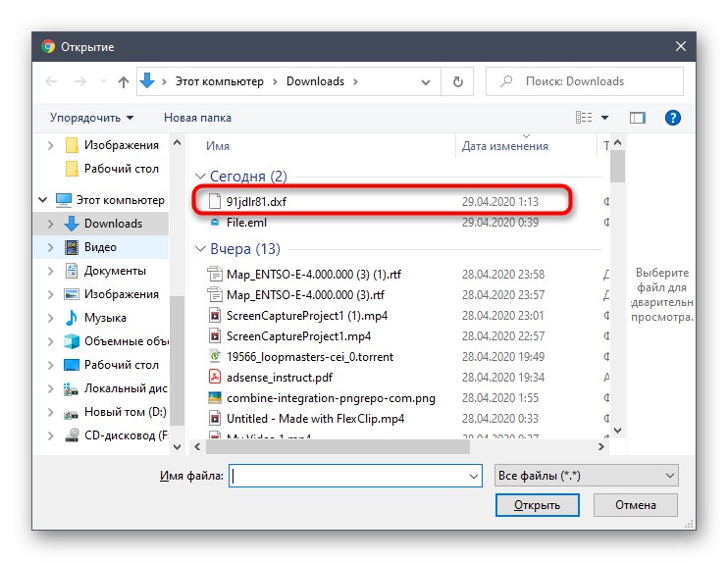This screenshot has height=562, width=728.
Task: Click the Отмена button
Action: 636,505
